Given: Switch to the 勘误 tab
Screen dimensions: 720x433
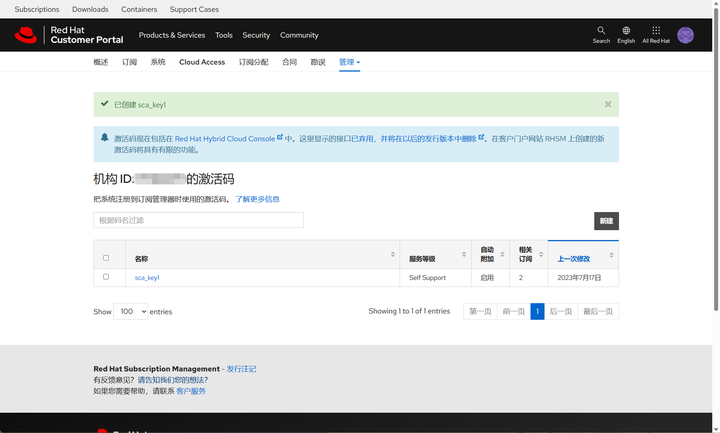Looking at the screenshot, I should pyautogui.click(x=318, y=62).
